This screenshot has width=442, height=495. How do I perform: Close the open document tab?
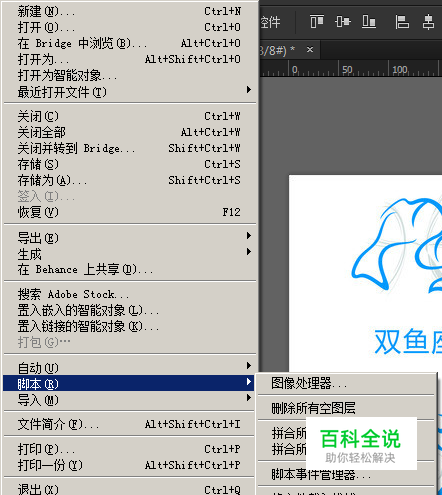[310, 49]
